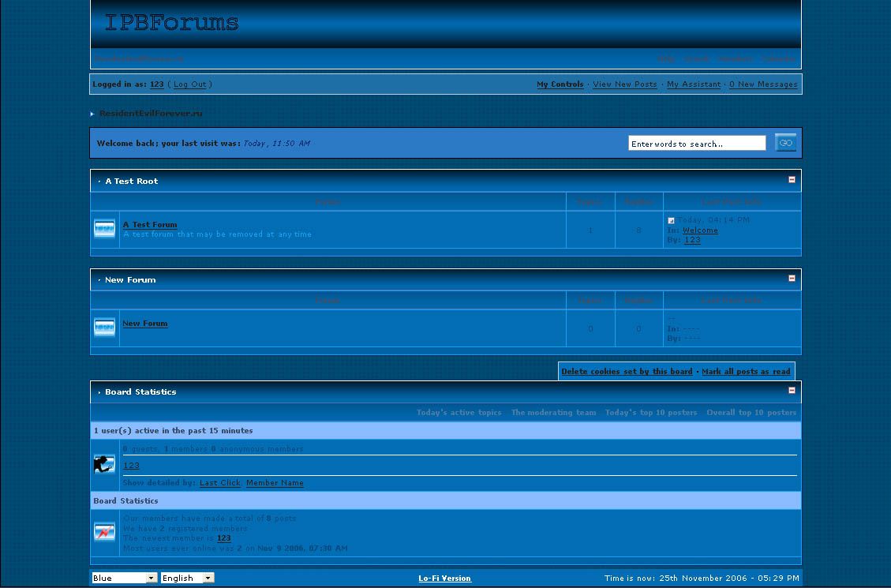Collapse the Board Statistics section
The height and width of the screenshot is (588, 891).
pyautogui.click(x=792, y=391)
